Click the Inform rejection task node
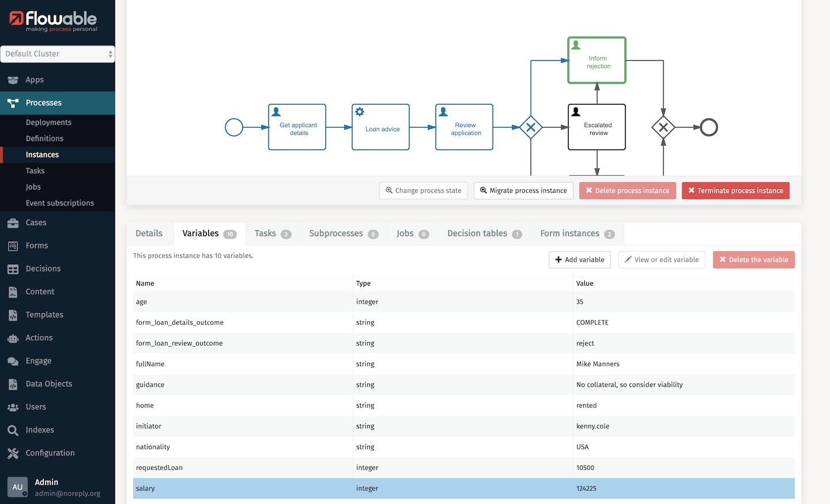This screenshot has width=830, height=504. tap(597, 61)
